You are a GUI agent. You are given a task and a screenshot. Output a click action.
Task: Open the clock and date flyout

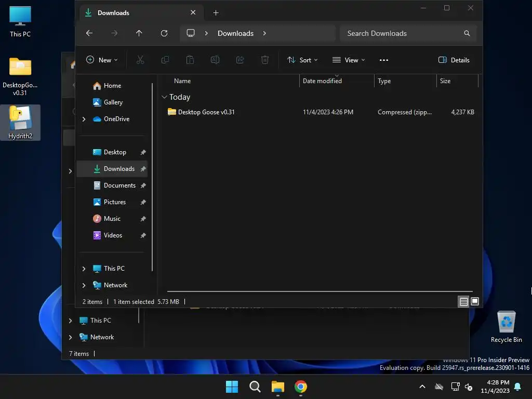(x=495, y=387)
